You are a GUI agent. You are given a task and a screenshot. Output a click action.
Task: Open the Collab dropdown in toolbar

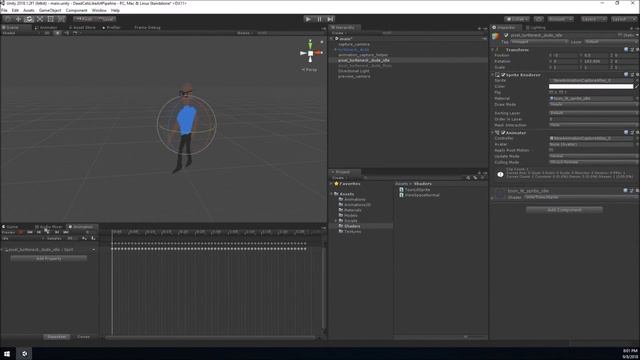pyautogui.click(x=517, y=19)
